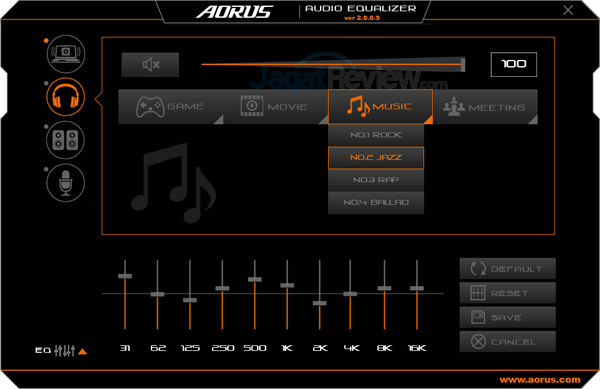The image size is (600, 389).
Task: Switch to the Movie preset tab
Action: [276, 107]
